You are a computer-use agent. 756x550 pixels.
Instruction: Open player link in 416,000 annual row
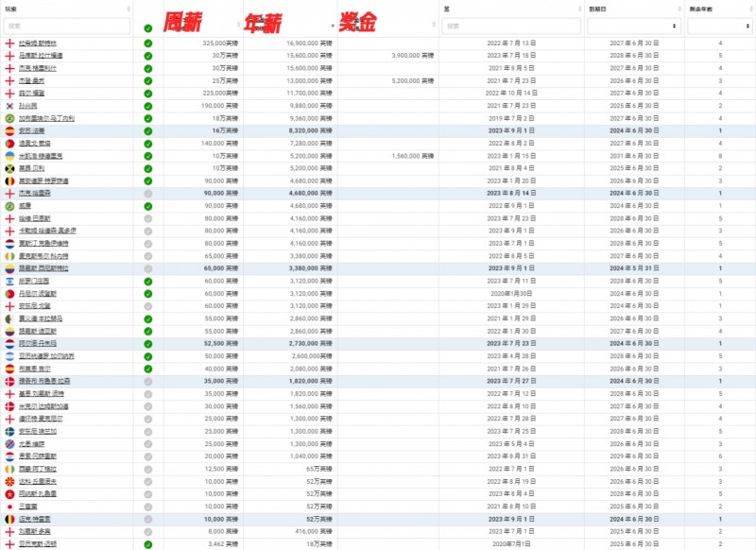[35, 532]
